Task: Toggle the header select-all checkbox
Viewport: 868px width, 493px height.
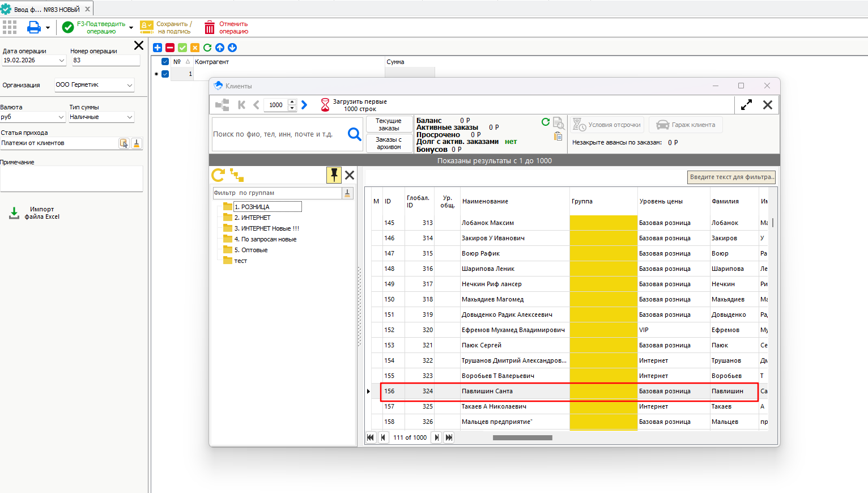Action: pos(165,62)
